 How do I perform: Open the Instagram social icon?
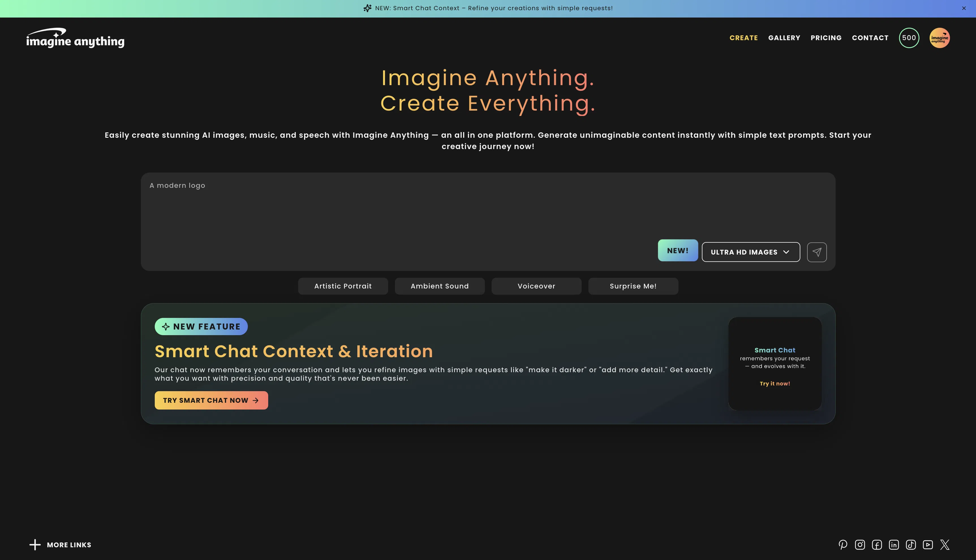tap(860, 545)
